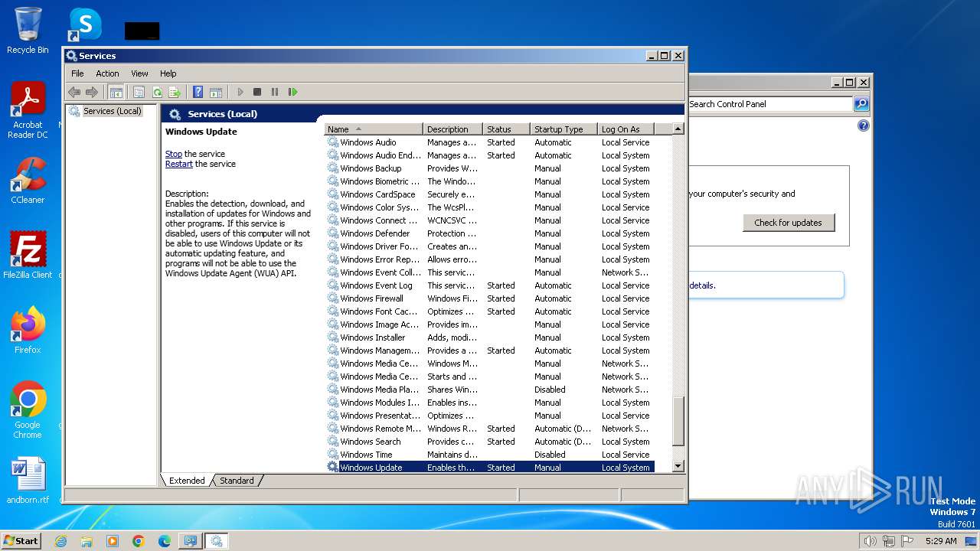Switch to the Extended tab
The height and width of the screenshot is (551, 980).
pyautogui.click(x=187, y=481)
